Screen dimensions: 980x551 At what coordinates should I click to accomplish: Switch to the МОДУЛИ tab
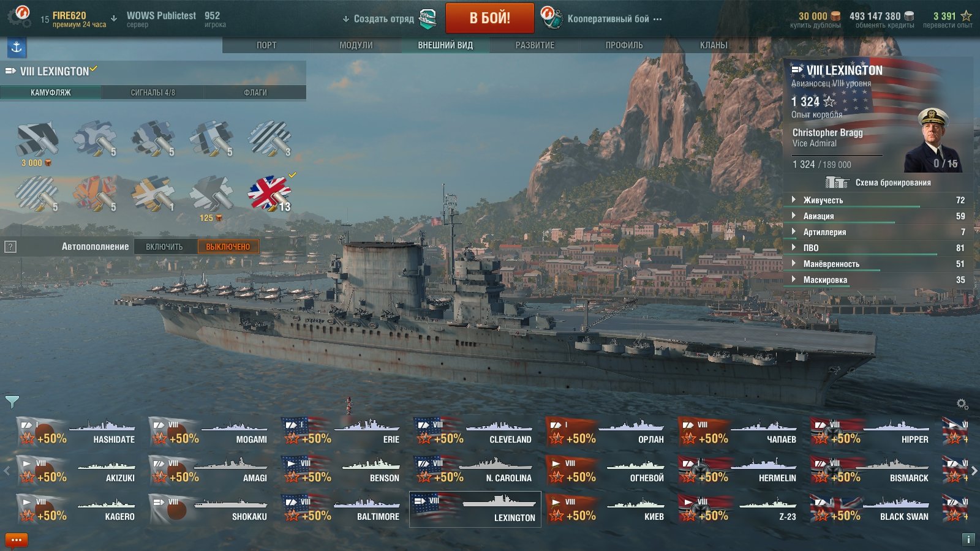coord(356,45)
